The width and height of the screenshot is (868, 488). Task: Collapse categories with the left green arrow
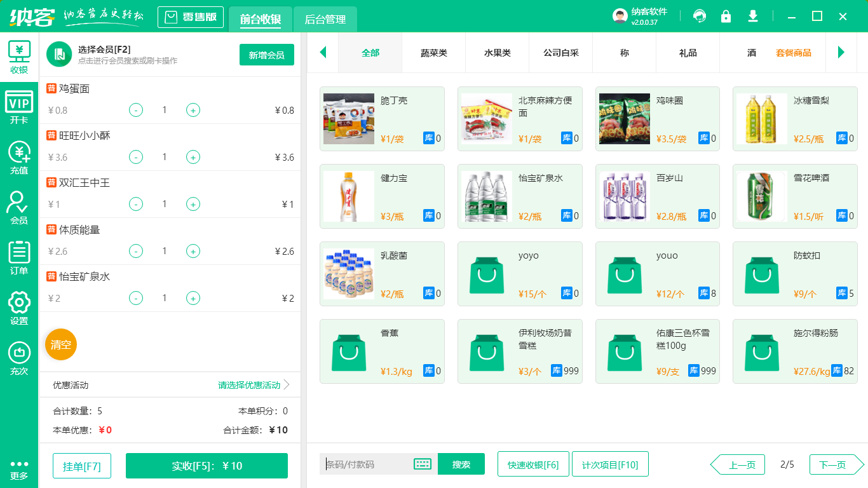pos(323,53)
